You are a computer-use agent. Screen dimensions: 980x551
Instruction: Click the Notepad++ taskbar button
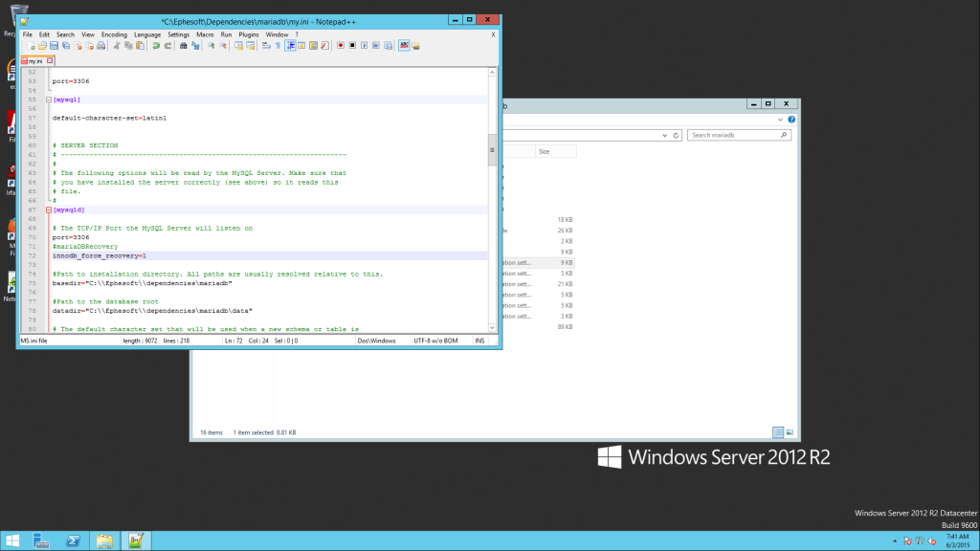(136, 541)
